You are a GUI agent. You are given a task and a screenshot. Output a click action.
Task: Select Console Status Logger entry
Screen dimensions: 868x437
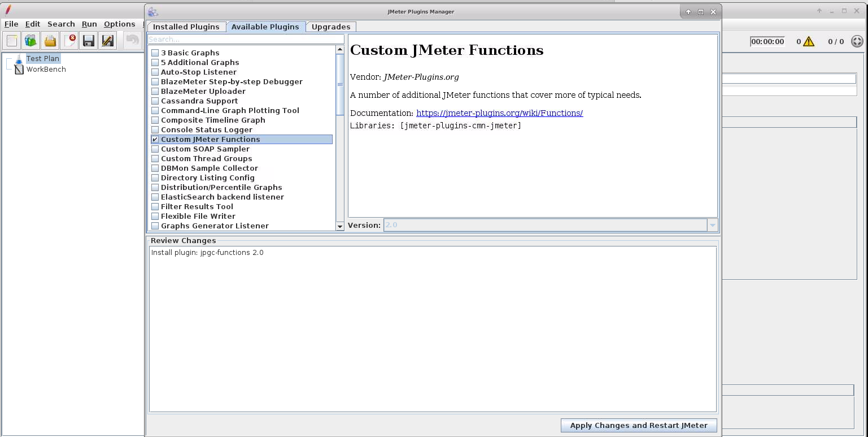207,130
